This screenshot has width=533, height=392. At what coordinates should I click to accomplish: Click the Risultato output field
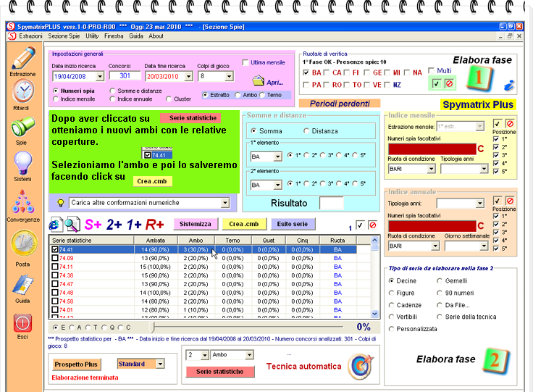click(x=332, y=203)
